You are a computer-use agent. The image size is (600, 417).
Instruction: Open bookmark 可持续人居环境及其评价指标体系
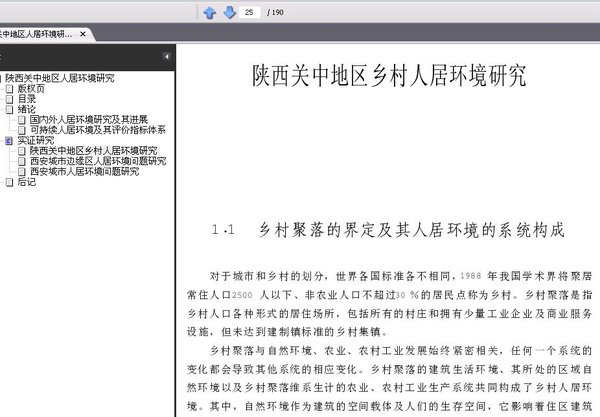coord(98,130)
